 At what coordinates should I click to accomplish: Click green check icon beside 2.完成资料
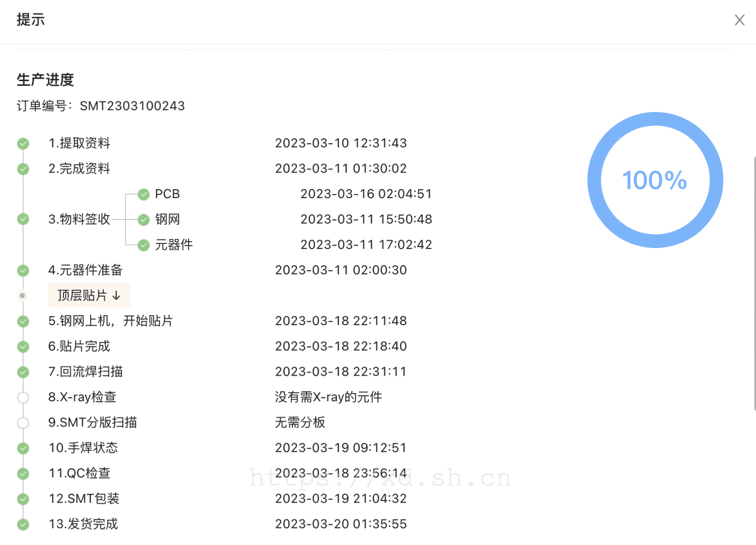coord(23,169)
